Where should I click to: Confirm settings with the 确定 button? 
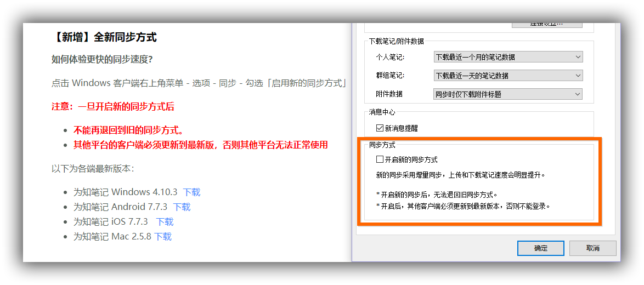coord(540,248)
